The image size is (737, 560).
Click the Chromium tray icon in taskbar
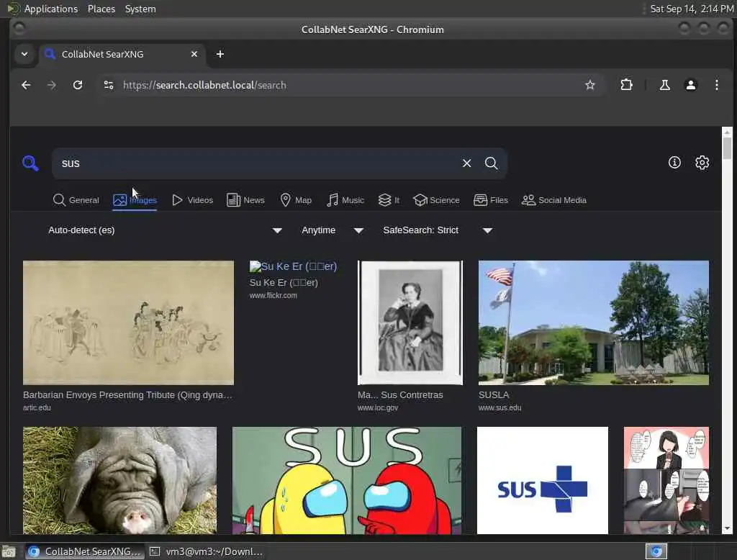pyautogui.click(x=656, y=551)
